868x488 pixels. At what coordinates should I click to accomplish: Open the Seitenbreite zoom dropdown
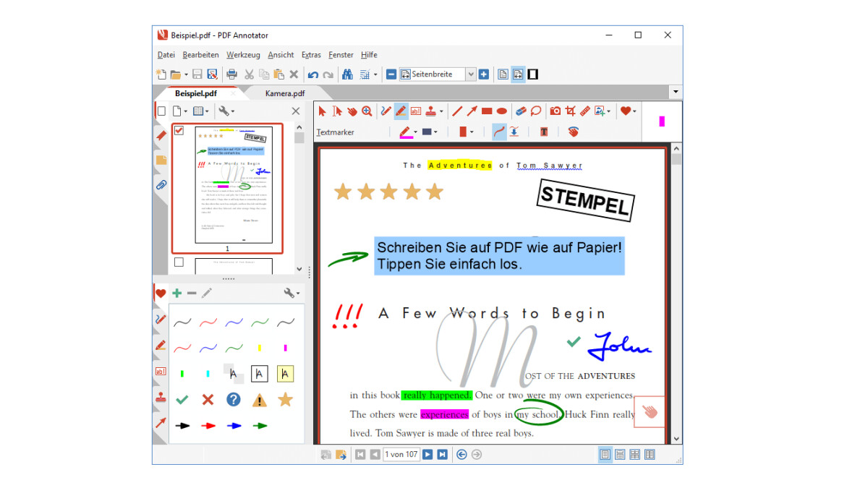tap(471, 74)
